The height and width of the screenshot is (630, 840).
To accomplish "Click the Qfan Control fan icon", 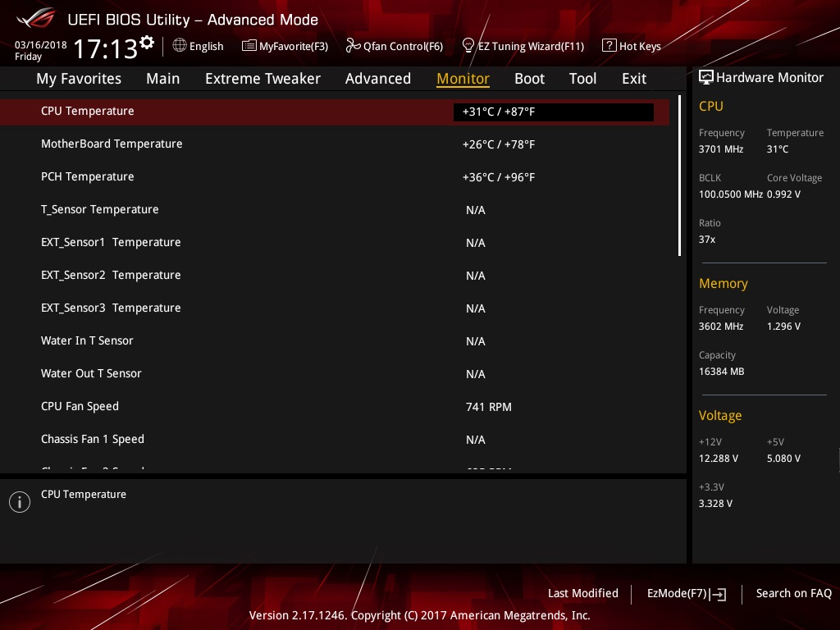I will coord(353,46).
